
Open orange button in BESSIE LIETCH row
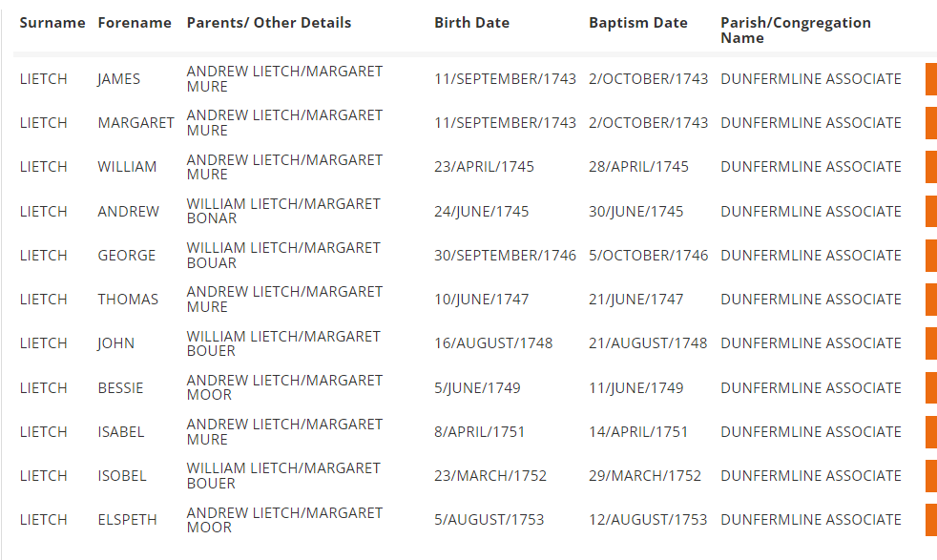click(930, 387)
